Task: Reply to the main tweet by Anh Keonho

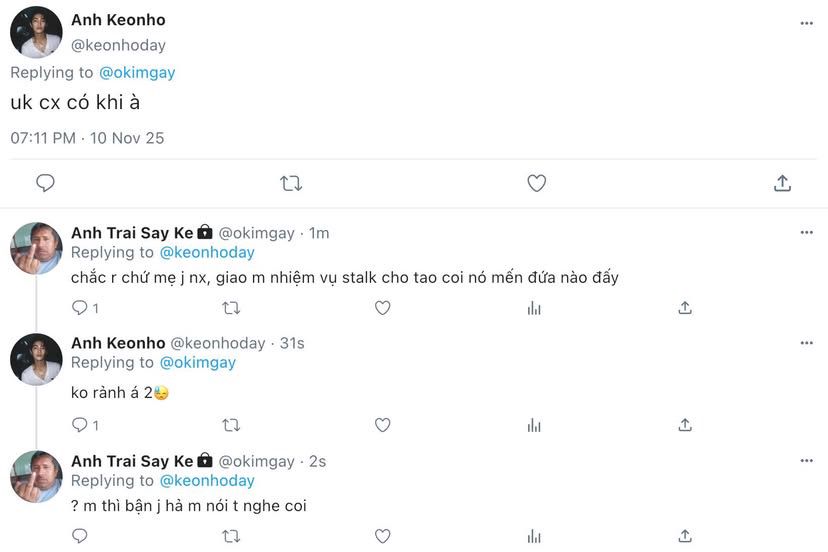Action: tap(45, 183)
